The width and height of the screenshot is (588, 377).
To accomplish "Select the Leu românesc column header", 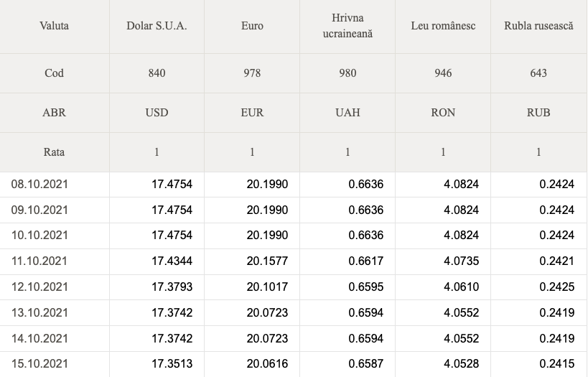I will point(443,26).
